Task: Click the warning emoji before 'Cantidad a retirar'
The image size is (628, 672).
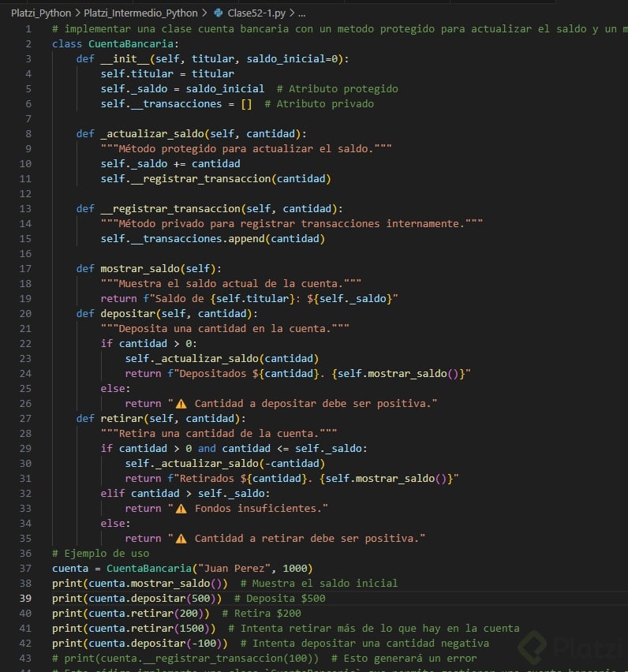Action: [x=181, y=539]
